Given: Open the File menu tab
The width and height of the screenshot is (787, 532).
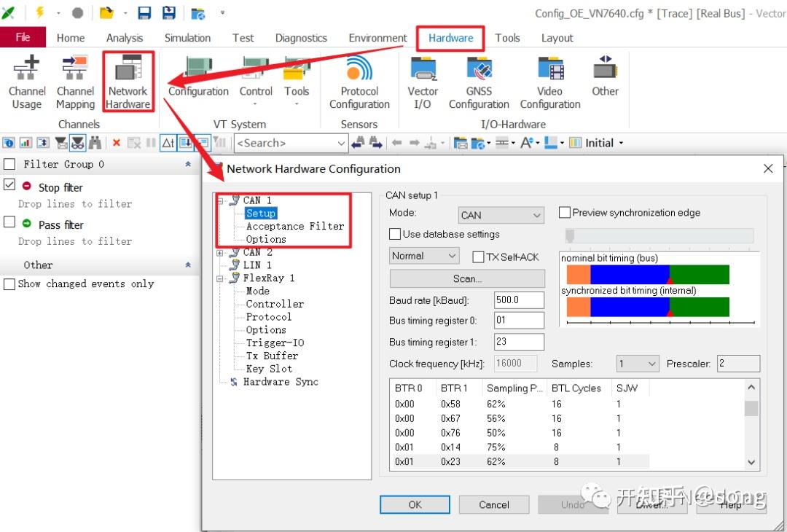Looking at the screenshot, I should pos(23,38).
